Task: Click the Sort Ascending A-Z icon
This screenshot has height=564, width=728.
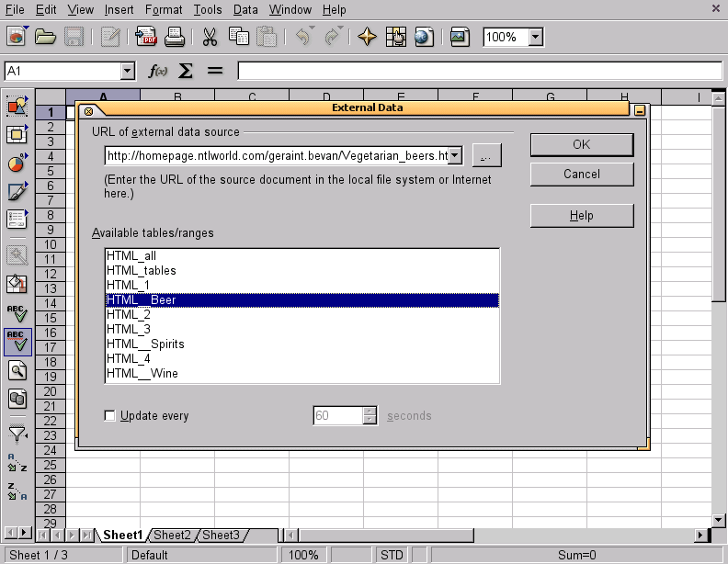Action: [17, 462]
